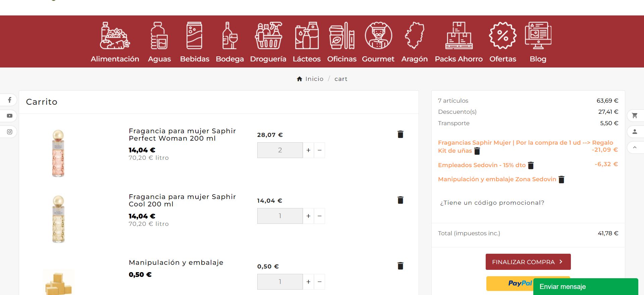Click the 'cart' breadcrumb text
This screenshot has width=644, height=295.
point(341,79)
